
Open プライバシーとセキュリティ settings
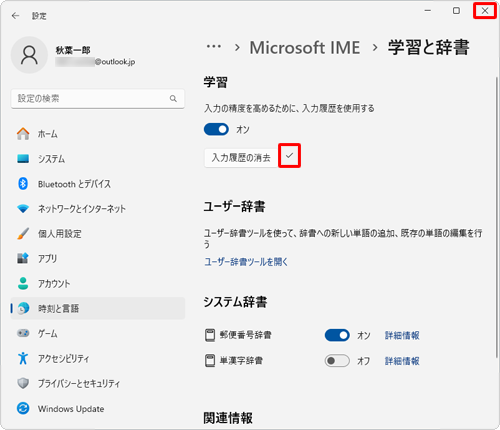point(98,383)
